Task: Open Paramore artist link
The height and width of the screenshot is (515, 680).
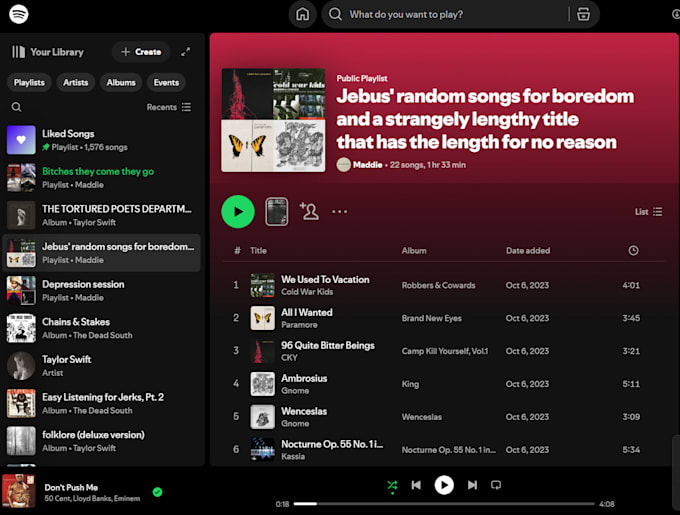Action: pyautogui.click(x=299, y=325)
